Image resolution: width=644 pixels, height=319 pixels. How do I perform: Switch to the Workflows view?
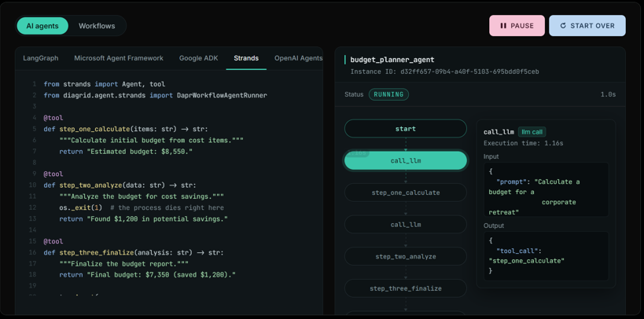coord(97,26)
